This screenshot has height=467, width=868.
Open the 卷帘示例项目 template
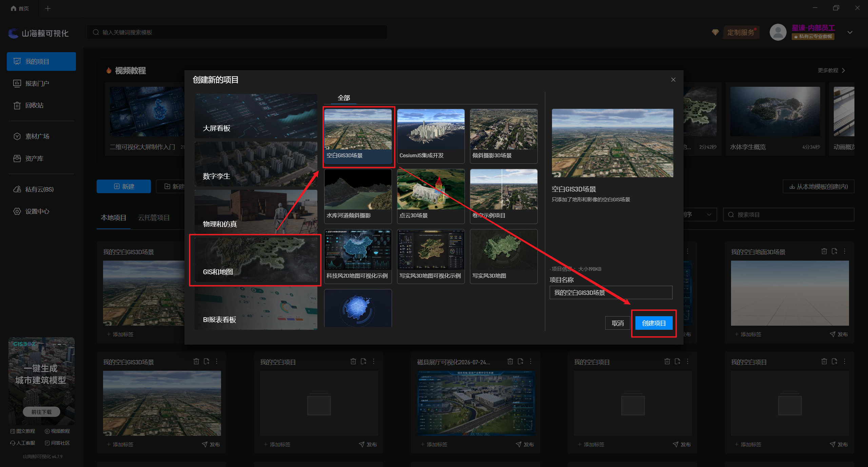point(504,196)
